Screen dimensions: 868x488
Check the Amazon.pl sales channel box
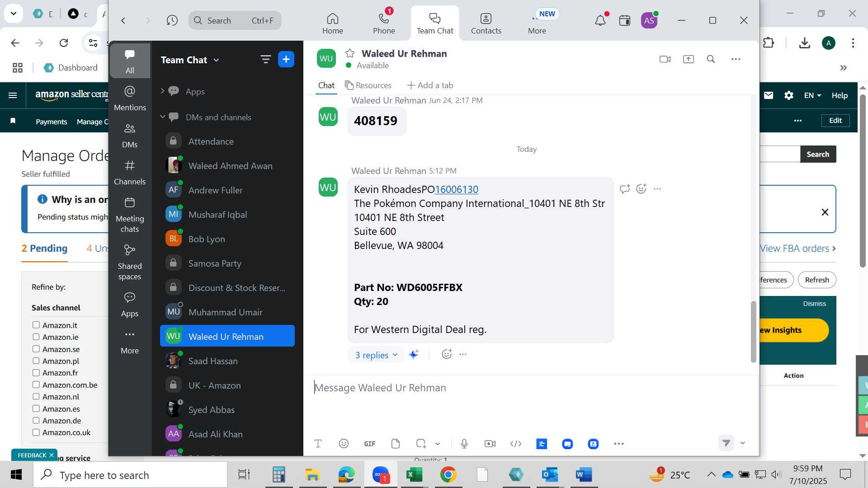pos(36,361)
